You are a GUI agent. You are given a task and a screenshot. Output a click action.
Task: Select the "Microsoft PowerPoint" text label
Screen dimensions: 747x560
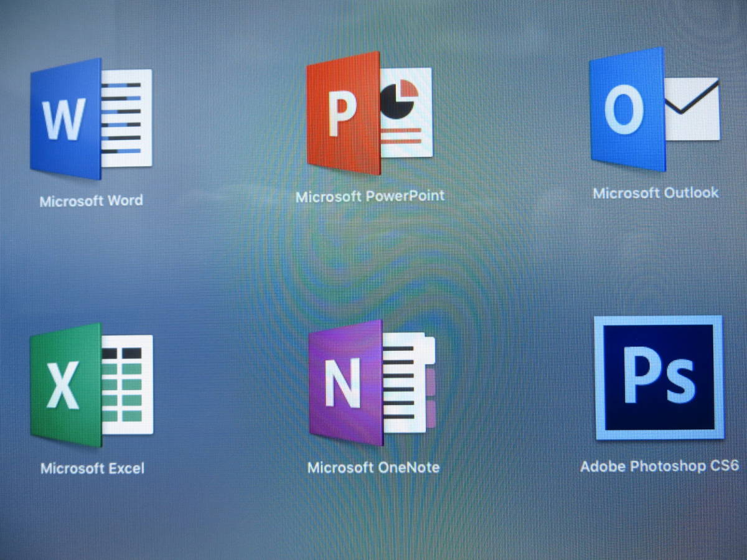[370, 197]
